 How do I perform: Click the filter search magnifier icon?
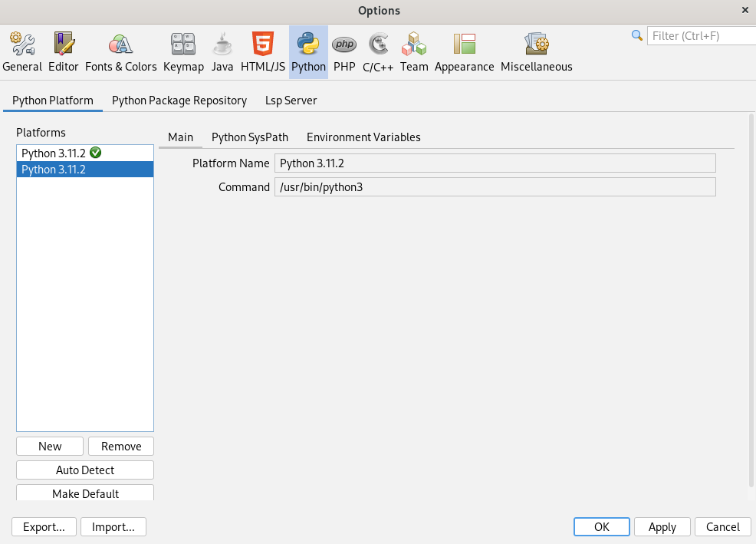637,35
